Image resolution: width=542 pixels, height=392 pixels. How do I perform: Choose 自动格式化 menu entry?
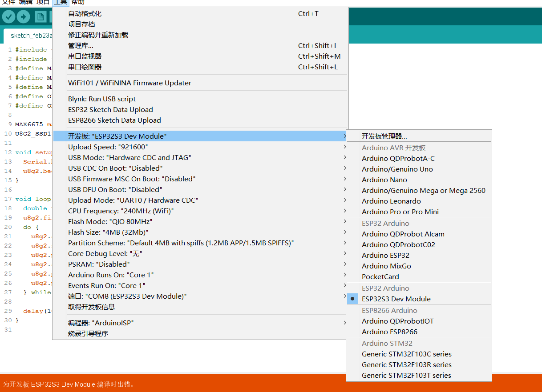click(200, 14)
